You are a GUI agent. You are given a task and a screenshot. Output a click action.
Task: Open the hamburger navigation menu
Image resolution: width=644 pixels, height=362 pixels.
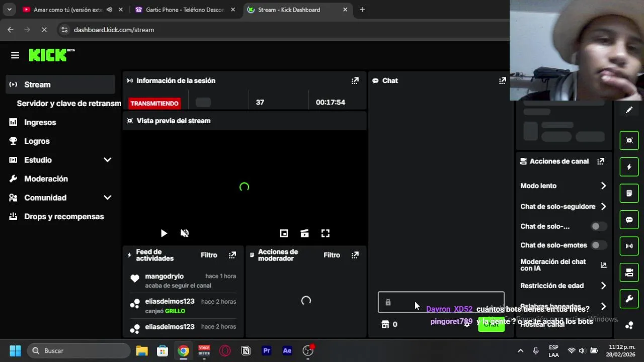[x=15, y=55]
